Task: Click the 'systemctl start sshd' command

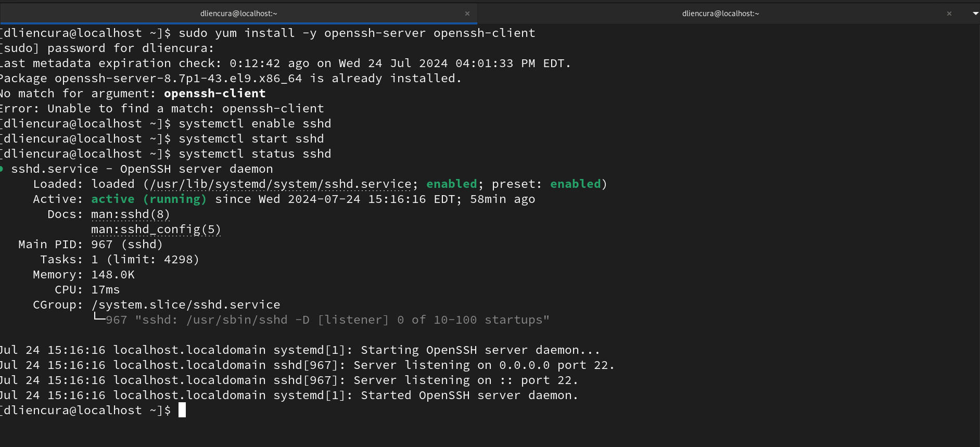Action: pos(251,139)
